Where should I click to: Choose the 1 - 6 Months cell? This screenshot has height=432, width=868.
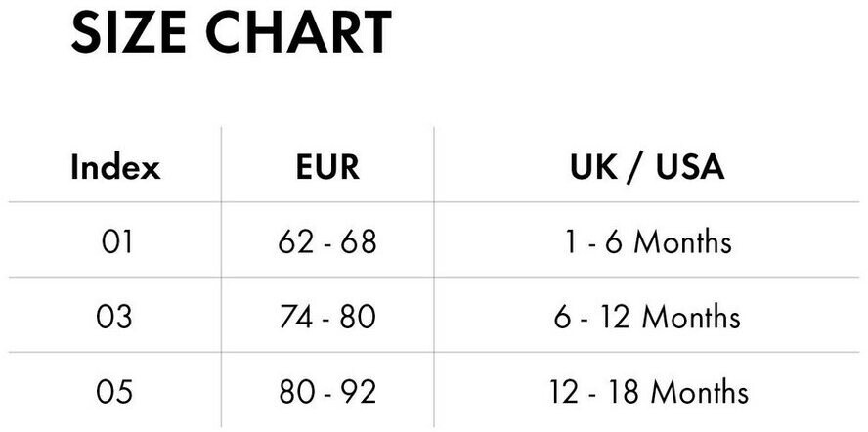click(647, 241)
